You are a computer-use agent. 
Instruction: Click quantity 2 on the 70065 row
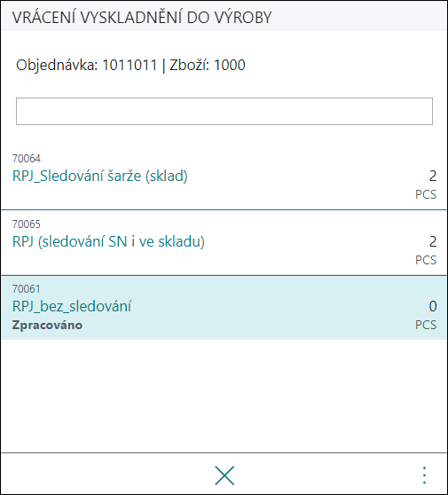point(433,241)
